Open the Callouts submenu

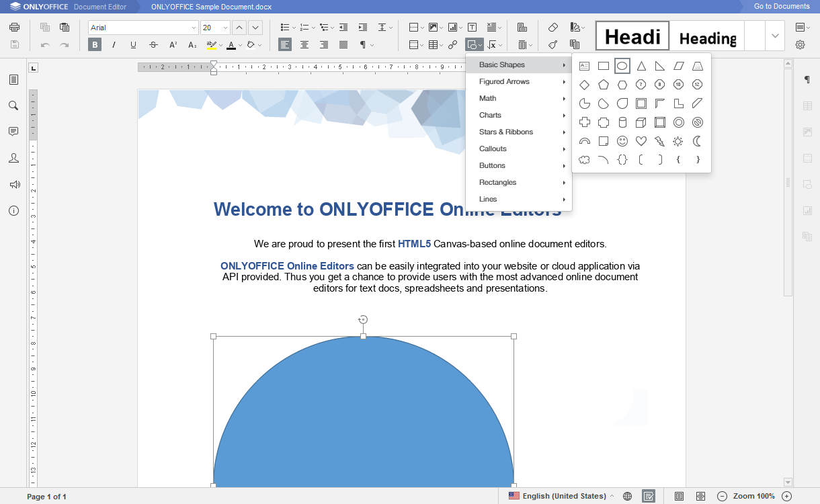point(519,149)
